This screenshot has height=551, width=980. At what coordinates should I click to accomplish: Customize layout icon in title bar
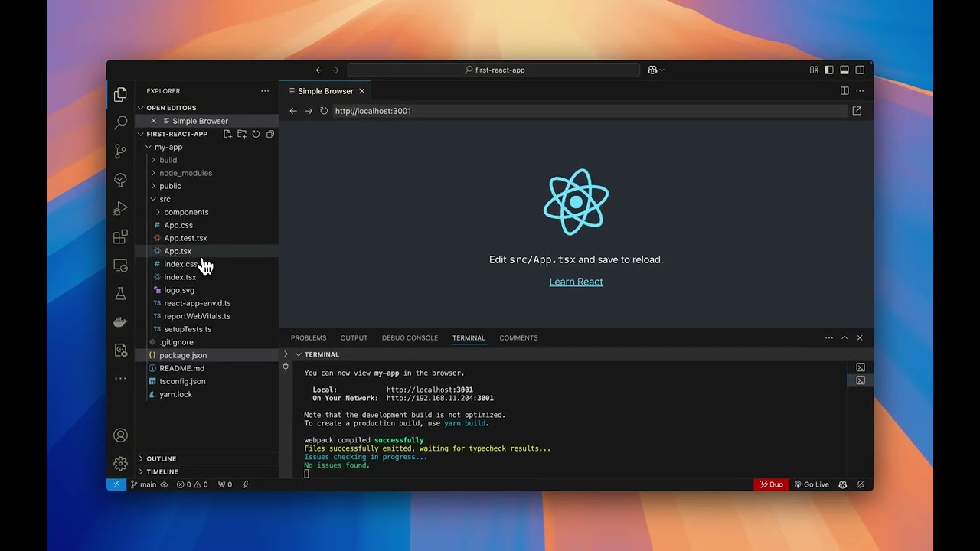(x=814, y=70)
